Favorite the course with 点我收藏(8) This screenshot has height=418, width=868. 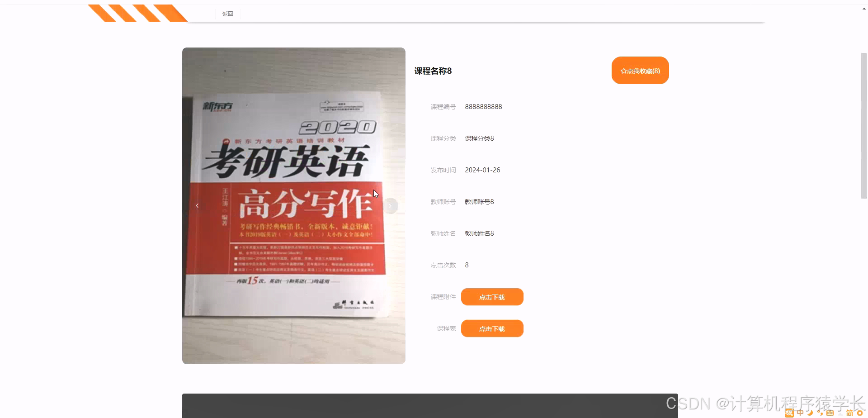pos(640,71)
